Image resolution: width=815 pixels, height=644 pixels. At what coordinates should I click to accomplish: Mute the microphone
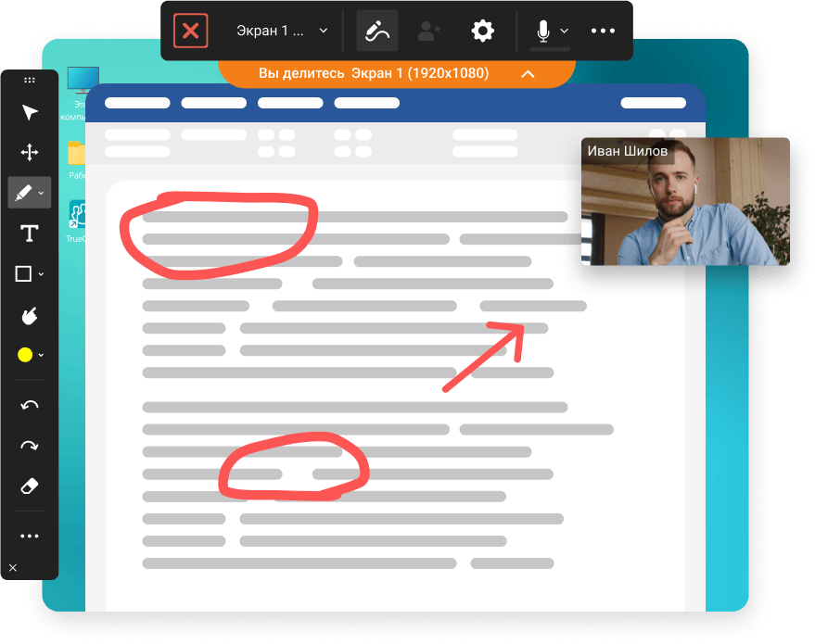543,31
